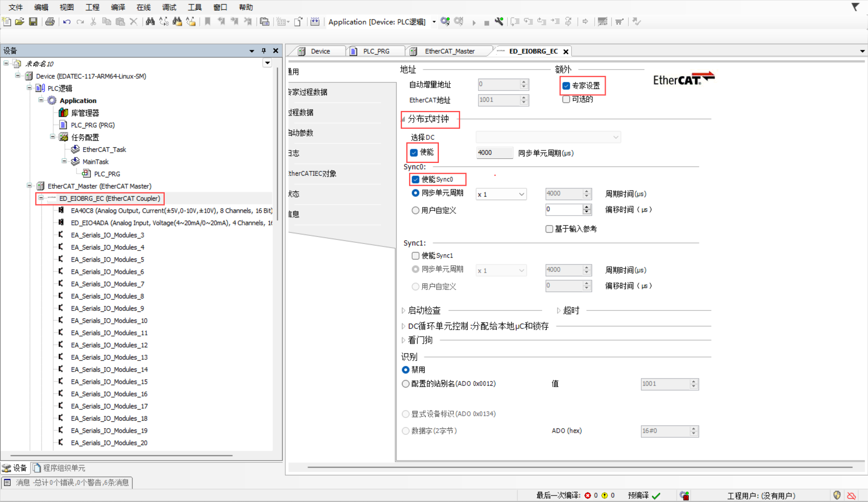Click the New file toolbar icon
This screenshot has height=502, width=868.
pos(7,22)
